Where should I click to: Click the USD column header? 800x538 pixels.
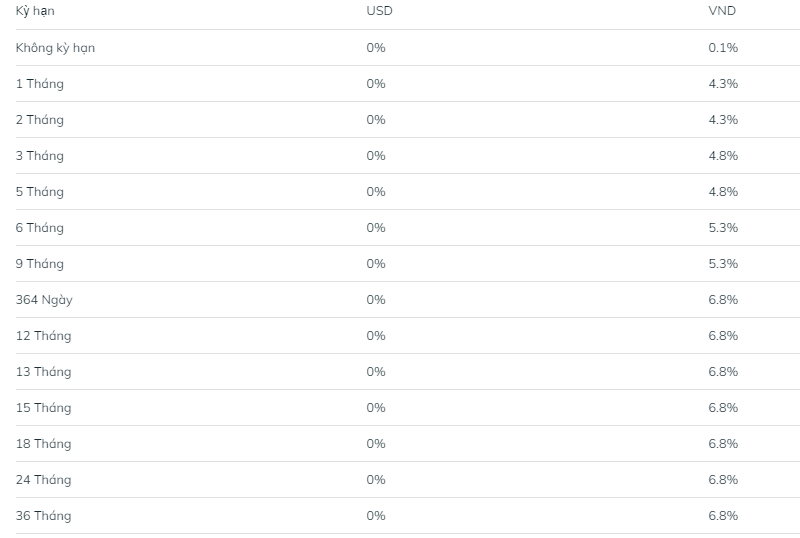pos(380,11)
